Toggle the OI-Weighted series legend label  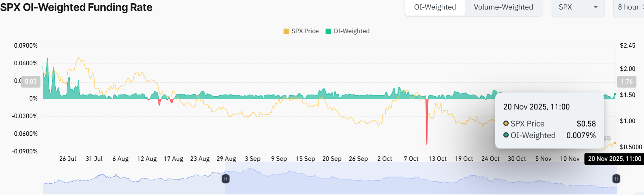pos(351,31)
